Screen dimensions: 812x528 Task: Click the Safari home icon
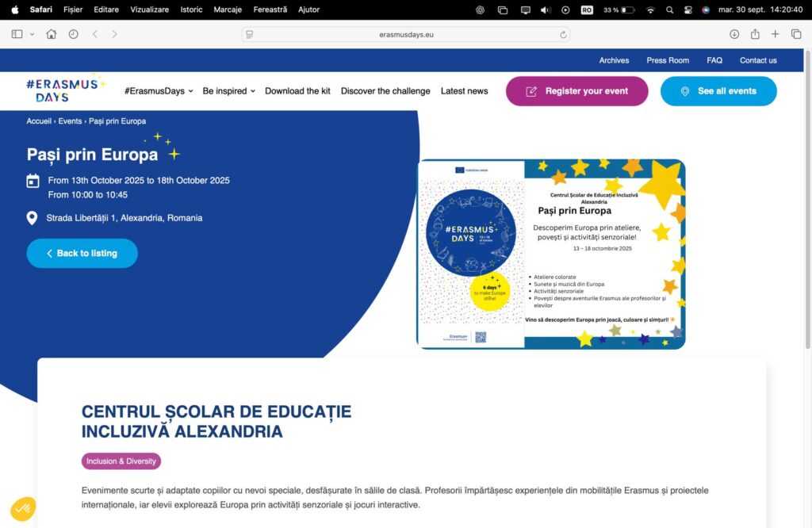tap(52, 34)
